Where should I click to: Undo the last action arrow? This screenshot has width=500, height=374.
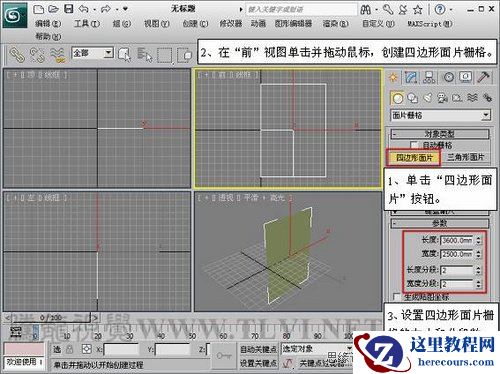(83, 9)
